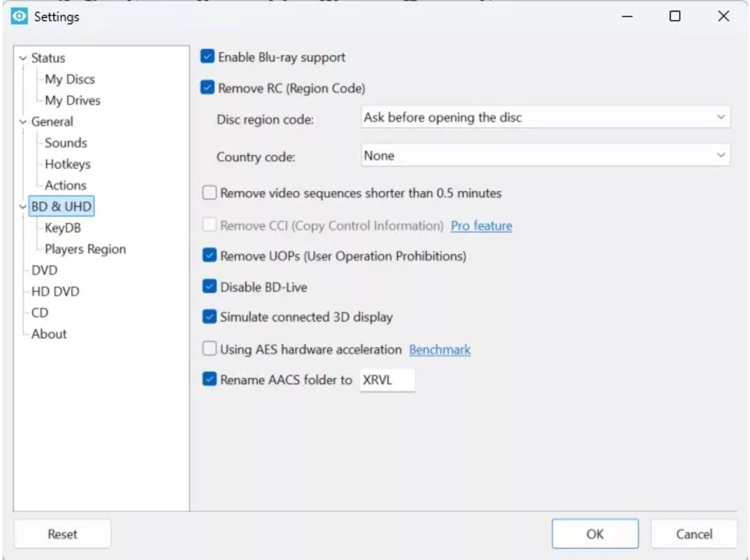Enable Remove video sequences shorter than 0.5 minutes
This screenshot has width=750, height=560.
coord(209,193)
